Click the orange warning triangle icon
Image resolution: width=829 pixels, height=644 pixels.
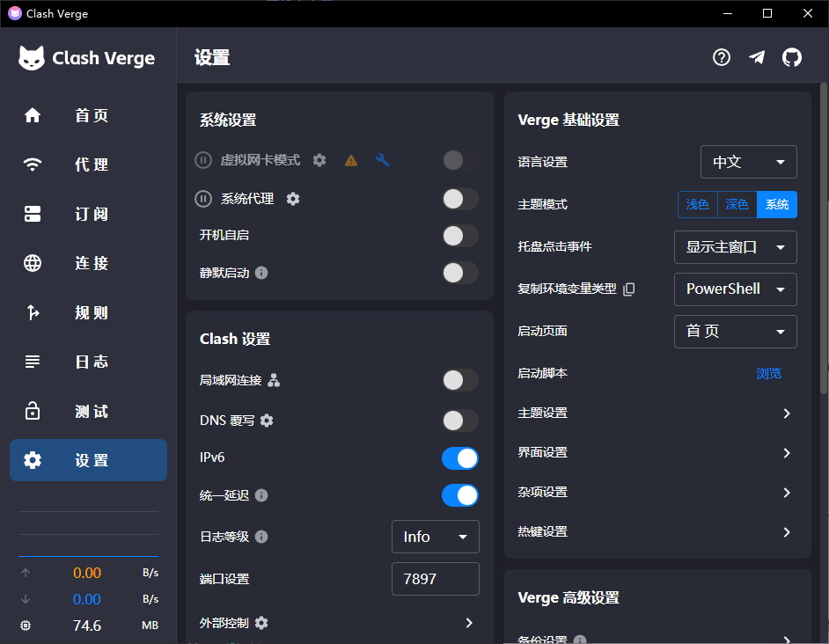[351, 160]
